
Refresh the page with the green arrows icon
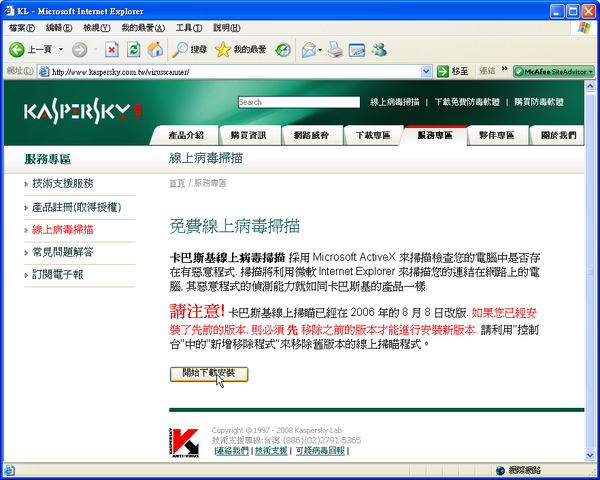134,50
